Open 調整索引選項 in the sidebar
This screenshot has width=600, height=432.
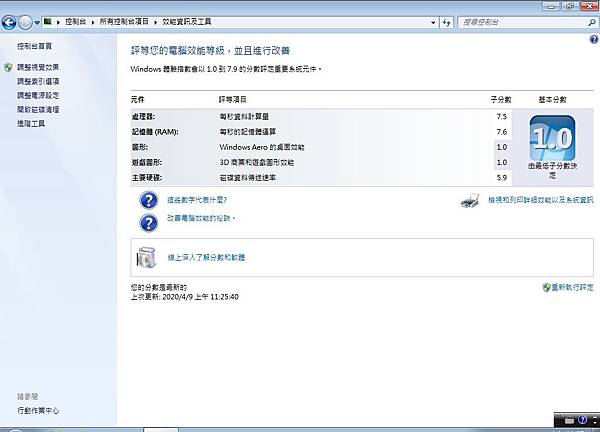38,82
